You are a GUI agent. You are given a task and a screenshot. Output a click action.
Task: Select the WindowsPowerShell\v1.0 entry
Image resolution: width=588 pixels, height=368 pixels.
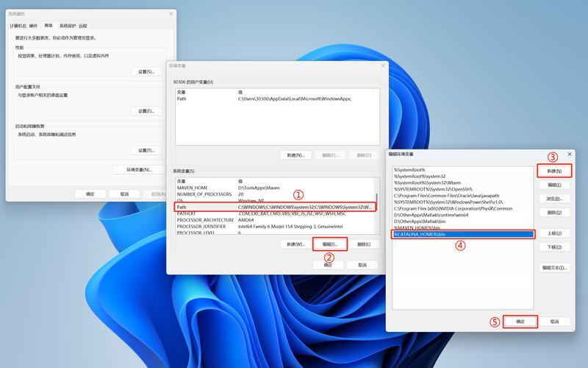coord(463,202)
